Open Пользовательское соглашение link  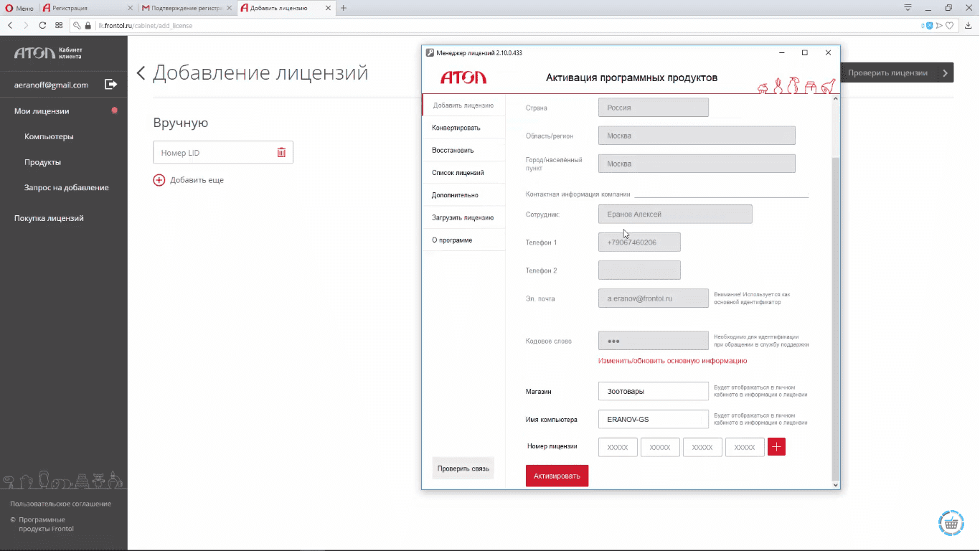[61, 504]
